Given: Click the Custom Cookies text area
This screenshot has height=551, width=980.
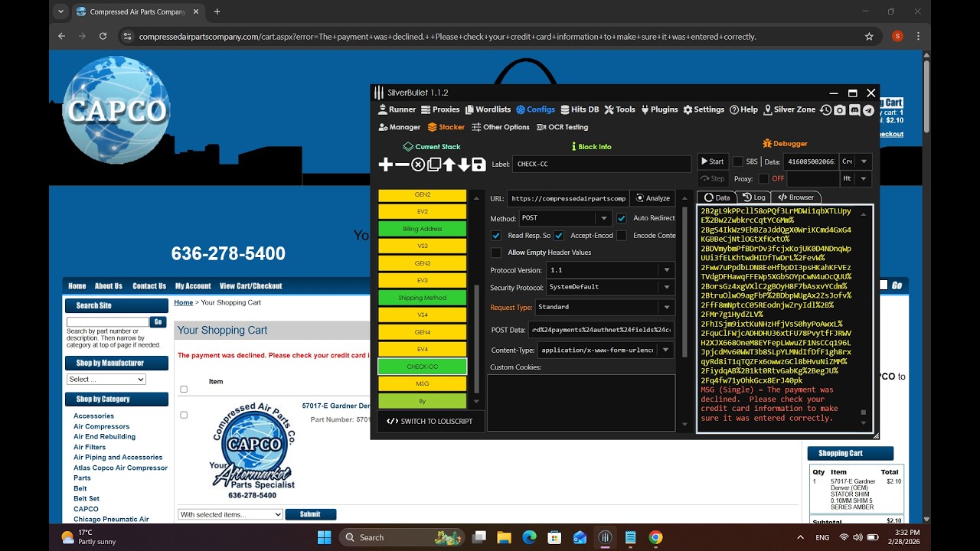Looking at the screenshot, I should [x=581, y=402].
